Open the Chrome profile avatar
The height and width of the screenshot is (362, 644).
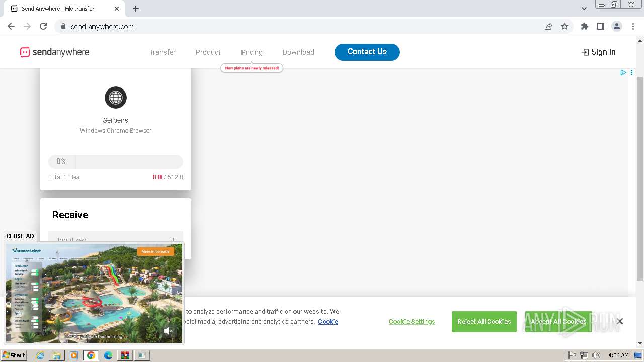(x=617, y=26)
